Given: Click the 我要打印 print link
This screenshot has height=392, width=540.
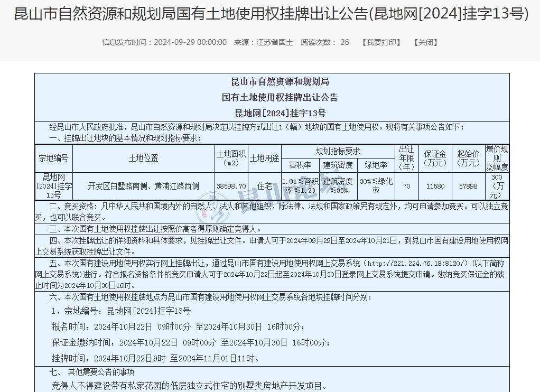Looking at the screenshot, I should 381,42.
